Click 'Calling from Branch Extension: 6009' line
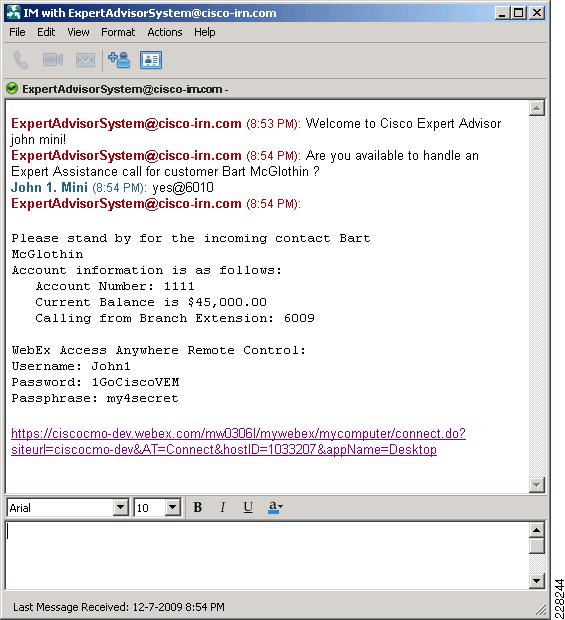 click(x=175, y=318)
